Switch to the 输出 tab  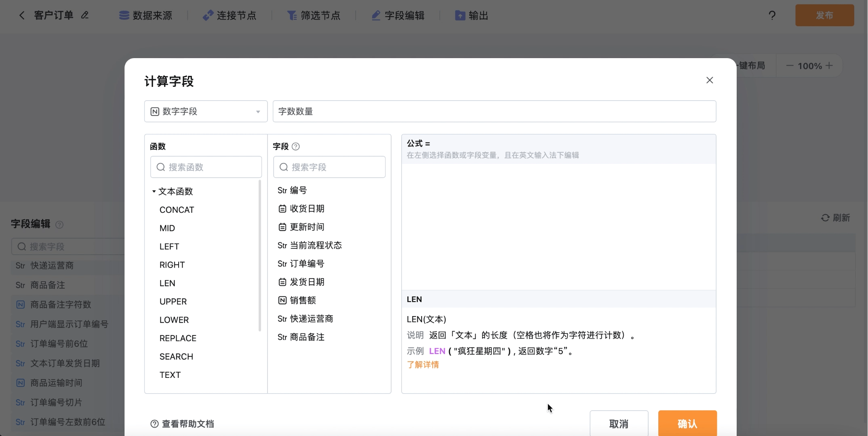[472, 15]
